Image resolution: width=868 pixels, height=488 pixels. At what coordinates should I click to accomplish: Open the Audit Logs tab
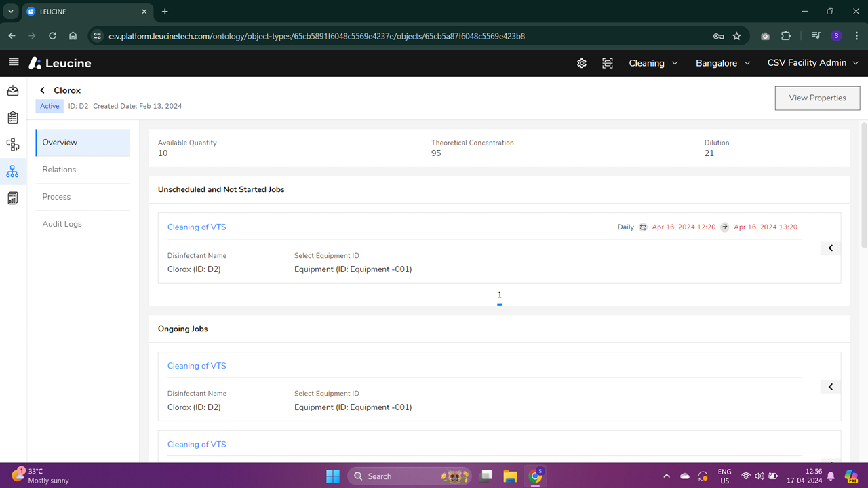click(x=83, y=224)
